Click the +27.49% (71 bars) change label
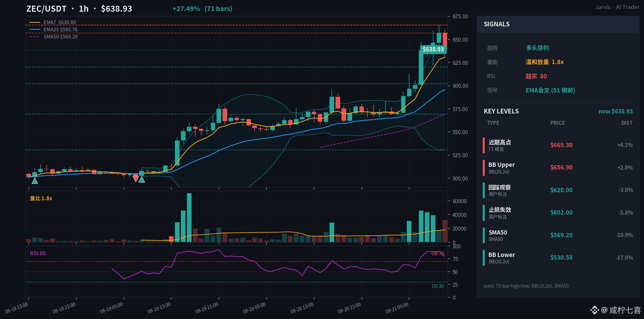Screen dimensions: 644x319 click(x=202, y=9)
